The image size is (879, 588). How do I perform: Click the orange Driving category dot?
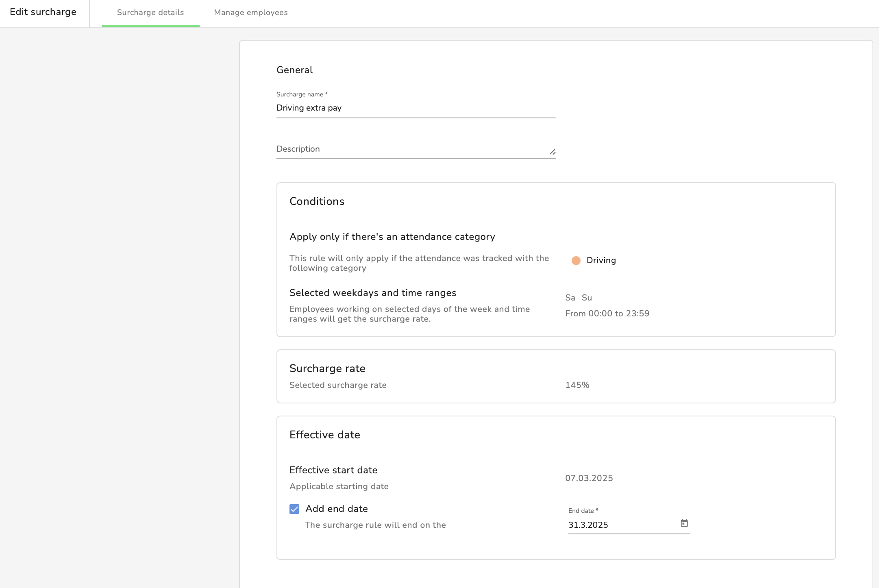[x=576, y=261]
